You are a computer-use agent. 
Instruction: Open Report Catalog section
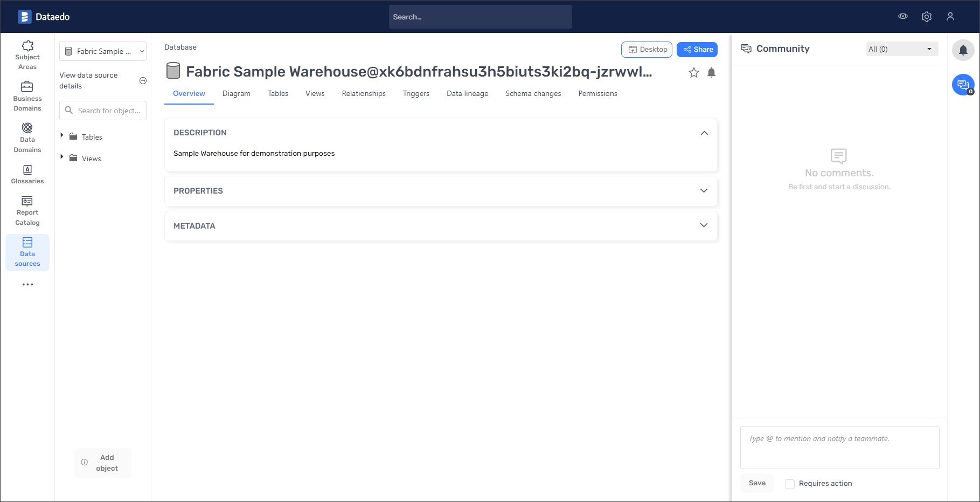(27, 211)
